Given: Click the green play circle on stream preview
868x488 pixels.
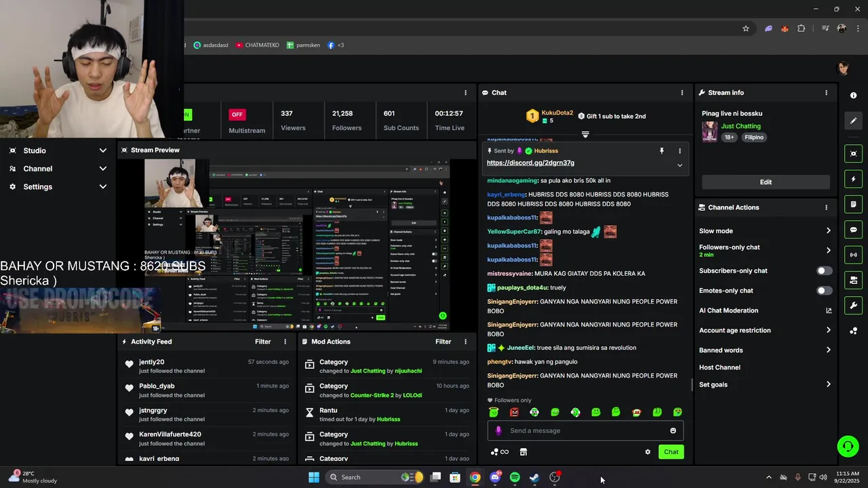Looking at the screenshot, I should click(443, 316).
